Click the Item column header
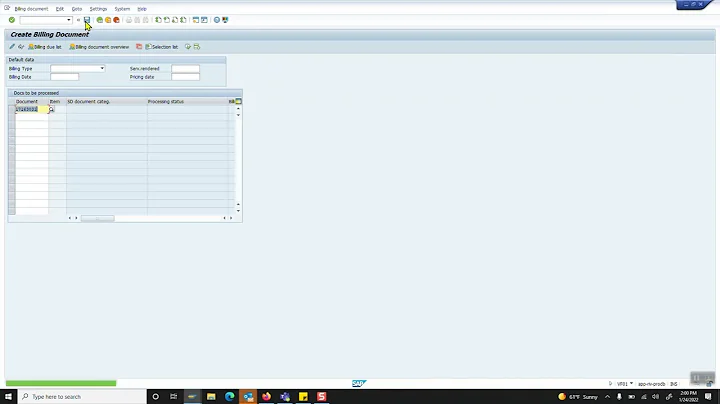 57,101
